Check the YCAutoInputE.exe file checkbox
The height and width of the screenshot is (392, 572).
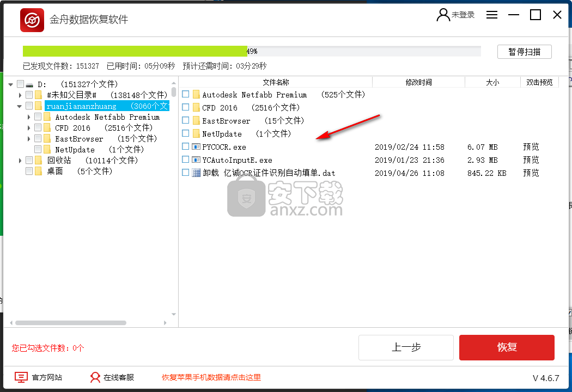click(186, 160)
